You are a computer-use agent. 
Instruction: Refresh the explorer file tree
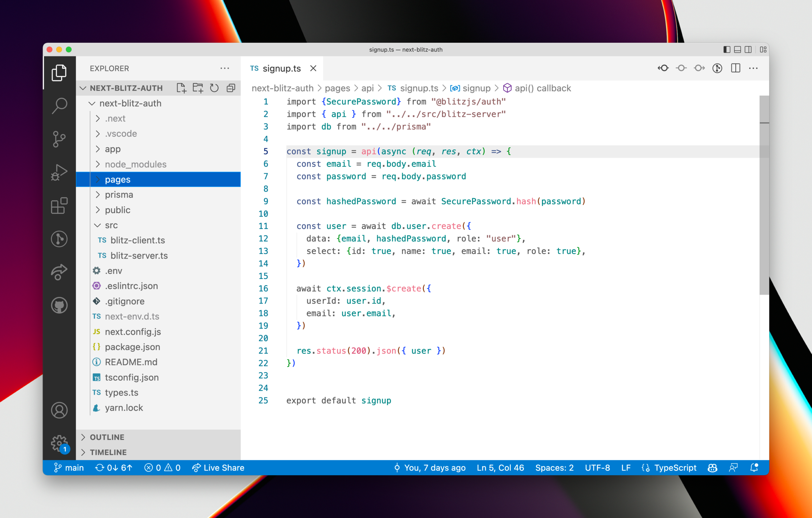tap(214, 88)
